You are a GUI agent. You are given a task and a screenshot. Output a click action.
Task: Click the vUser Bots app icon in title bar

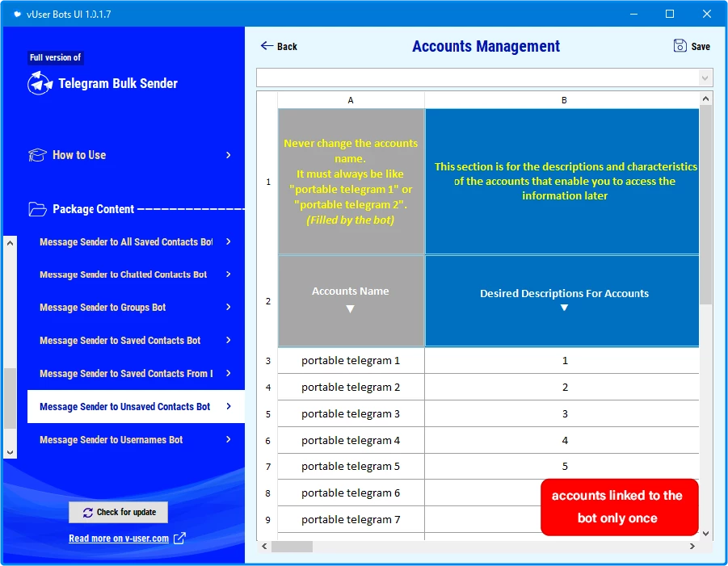coord(17,15)
